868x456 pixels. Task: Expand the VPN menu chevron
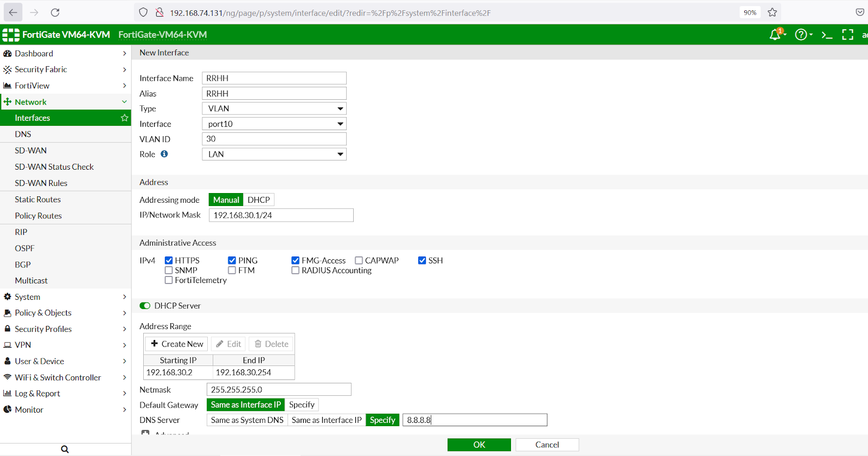tap(124, 345)
